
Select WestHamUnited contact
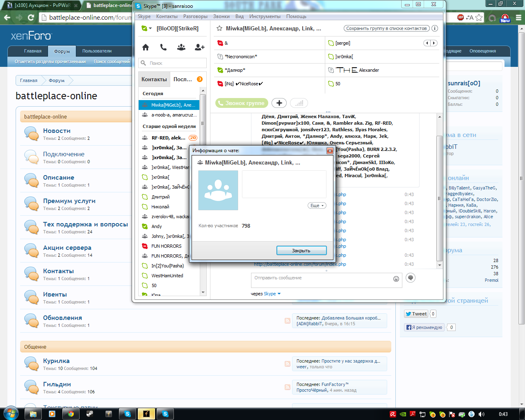click(x=169, y=276)
